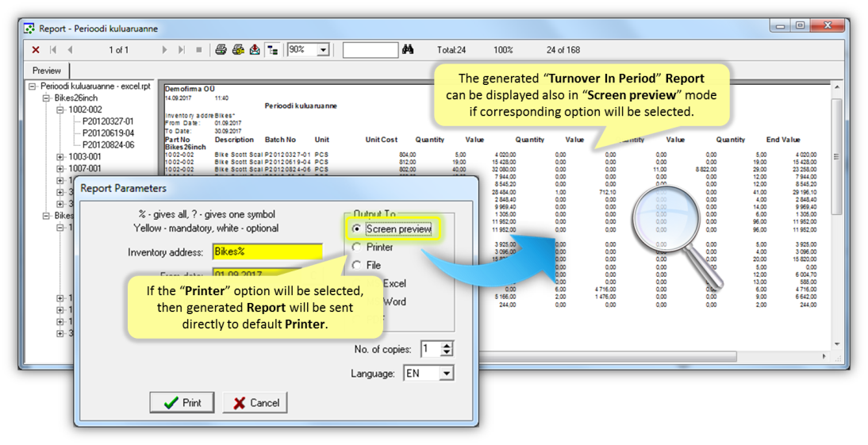
Task: Select the Printer output option
Action: coord(356,247)
